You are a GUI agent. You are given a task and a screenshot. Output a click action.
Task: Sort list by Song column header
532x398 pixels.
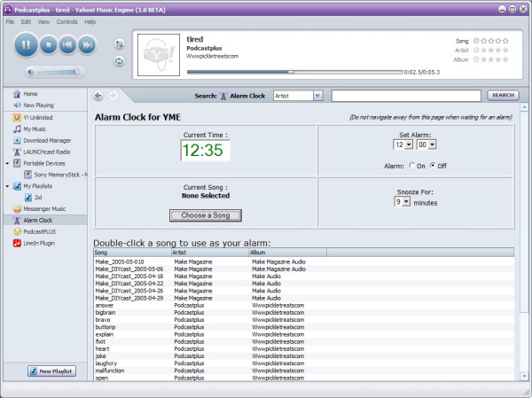tap(132, 253)
